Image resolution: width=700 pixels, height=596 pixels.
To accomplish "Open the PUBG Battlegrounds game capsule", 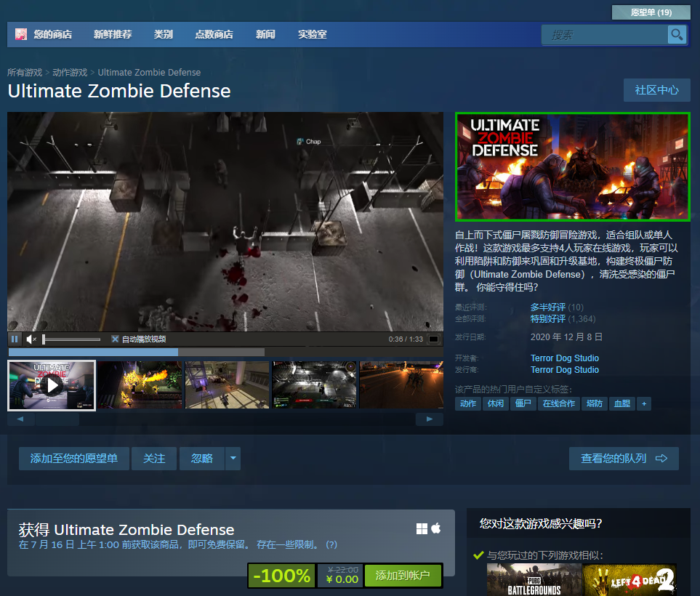I will (534, 579).
